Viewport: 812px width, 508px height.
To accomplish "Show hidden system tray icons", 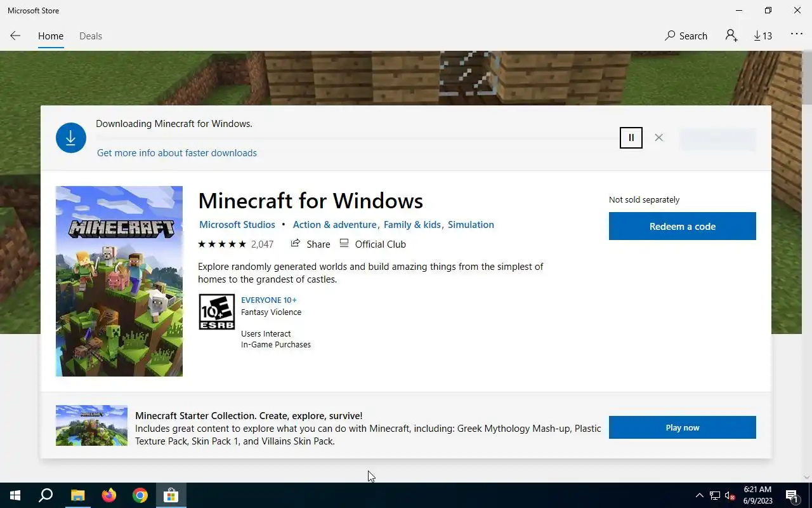I will click(700, 495).
